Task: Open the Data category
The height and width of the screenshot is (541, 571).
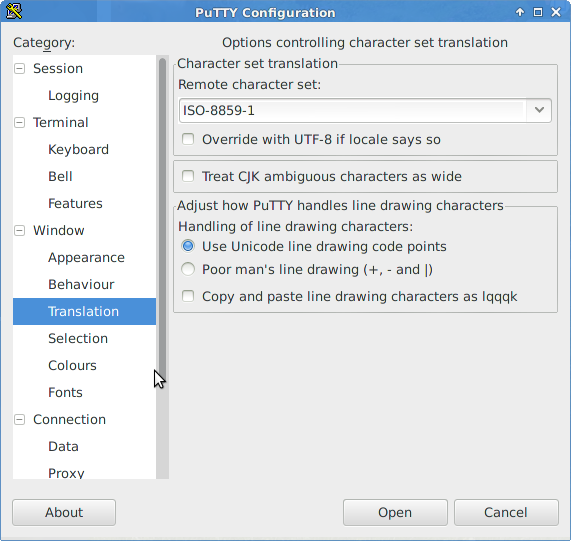Action: [63, 446]
